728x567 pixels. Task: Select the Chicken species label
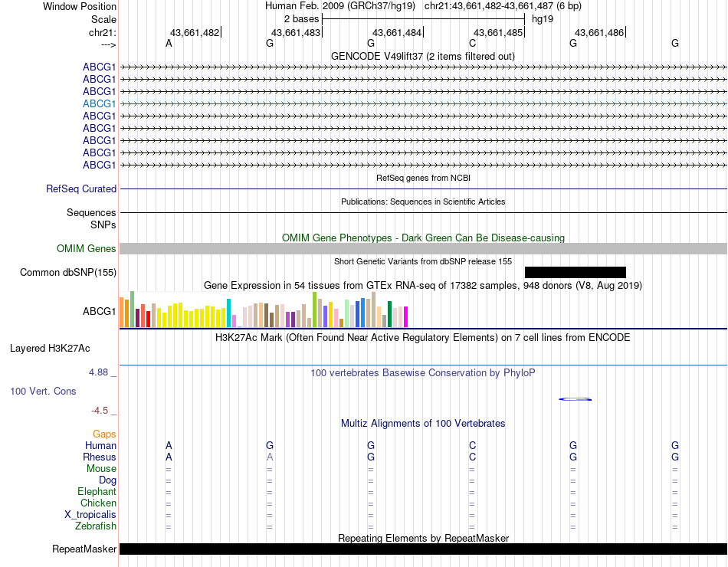pos(98,503)
